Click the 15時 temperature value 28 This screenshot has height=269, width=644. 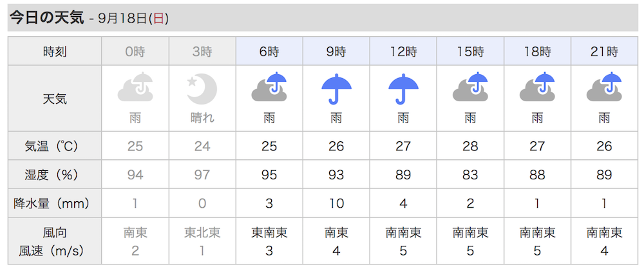point(471,146)
